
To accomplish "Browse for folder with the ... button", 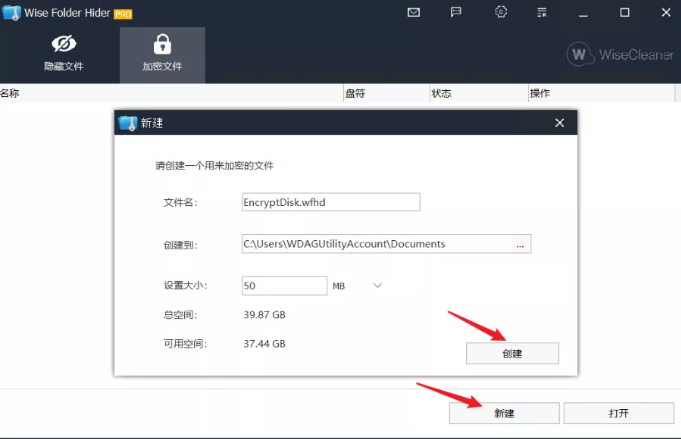I will click(521, 244).
